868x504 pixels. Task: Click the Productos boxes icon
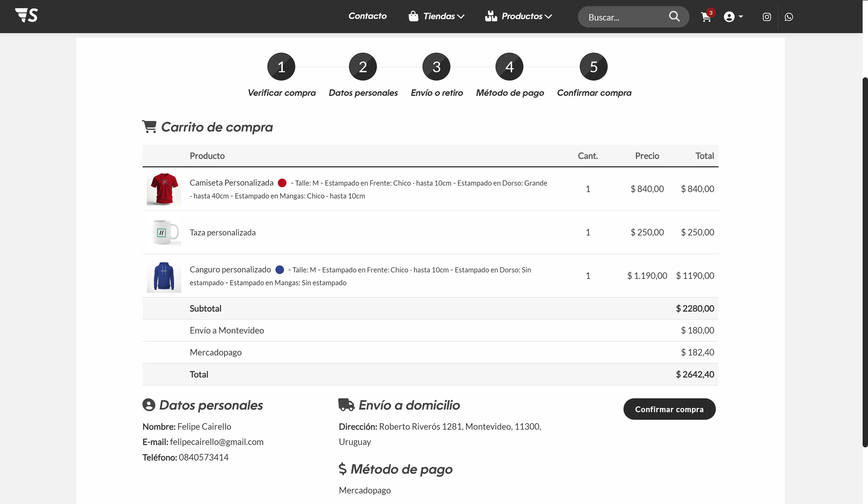click(x=491, y=16)
